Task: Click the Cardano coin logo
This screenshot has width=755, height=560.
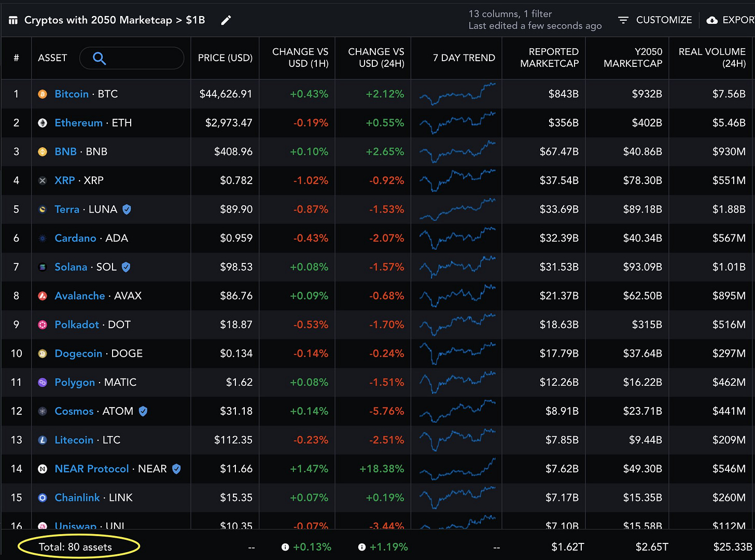Action: [x=43, y=239]
